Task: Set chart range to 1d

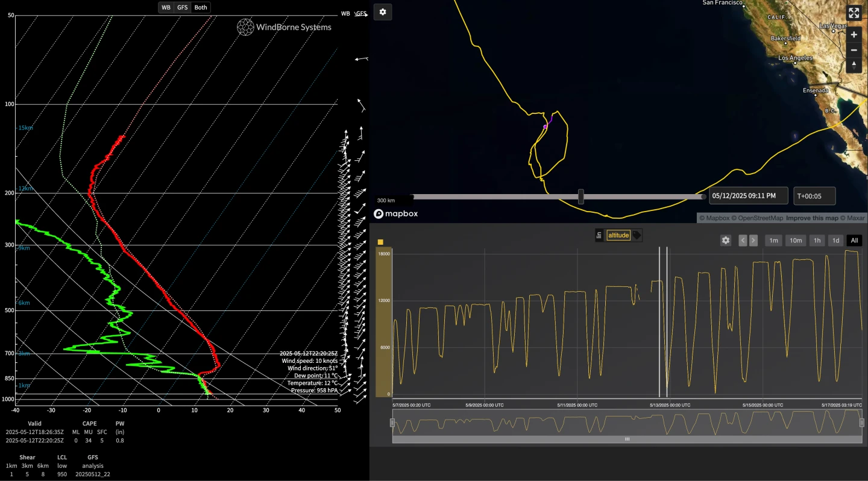Action: click(835, 241)
